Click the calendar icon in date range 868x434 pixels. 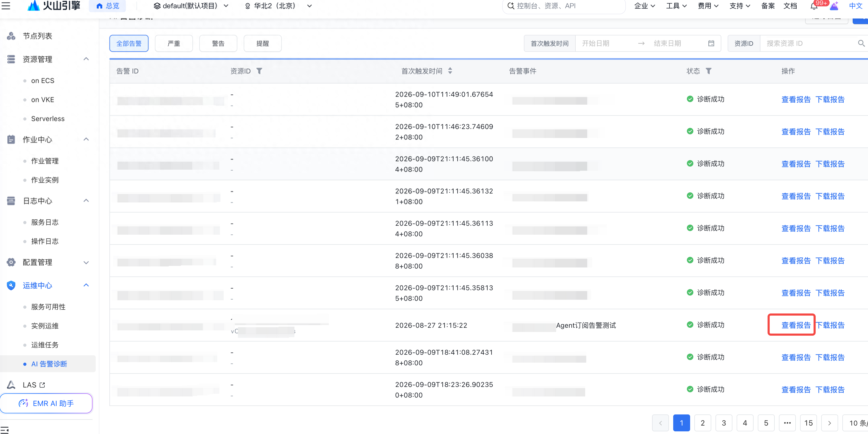[711, 43]
